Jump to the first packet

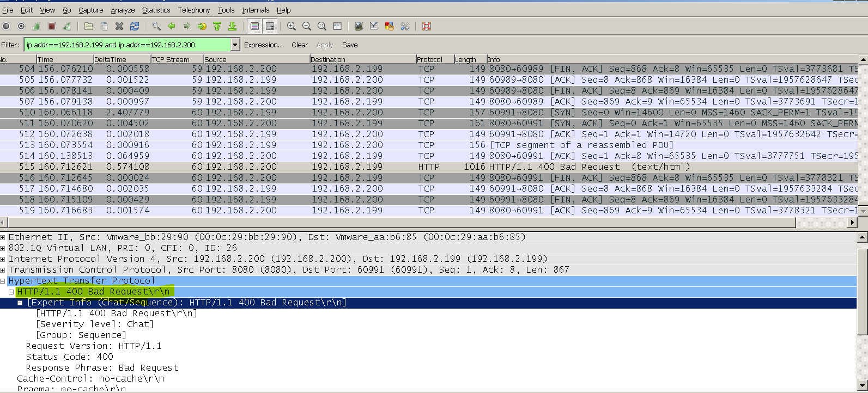pos(217,26)
